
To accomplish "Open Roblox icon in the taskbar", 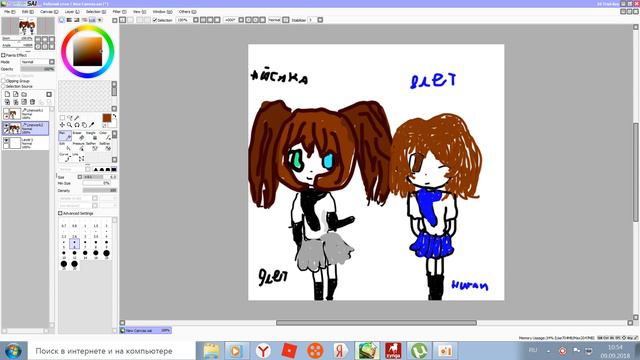I will point(289,351).
